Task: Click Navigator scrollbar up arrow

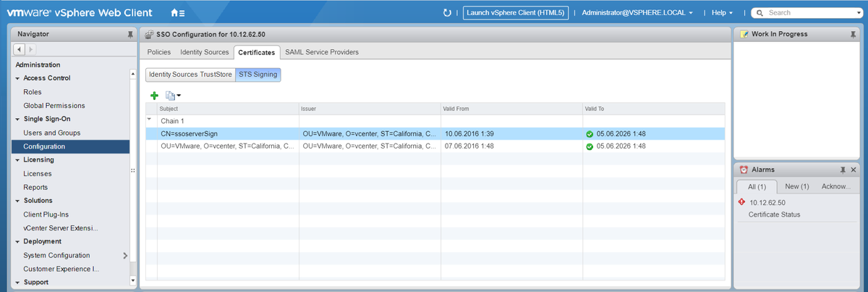Action: [x=132, y=74]
